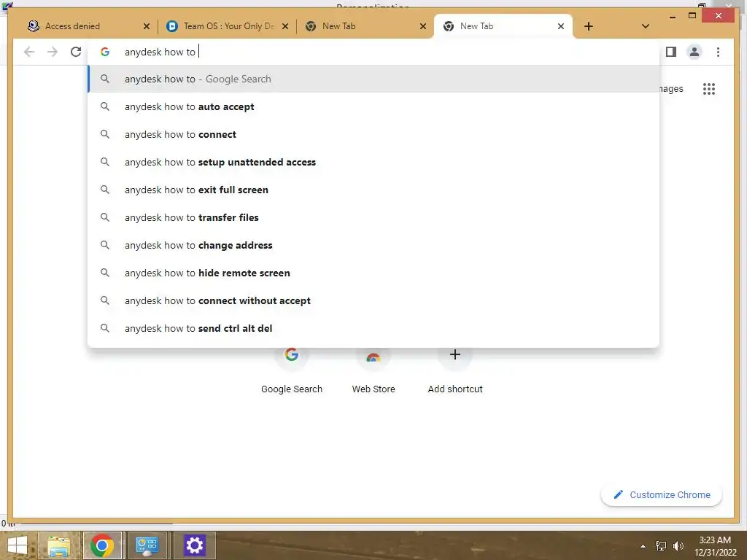Choose suggestion 'setup unattended access'
The height and width of the screenshot is (560, 747).
[373, 162]
